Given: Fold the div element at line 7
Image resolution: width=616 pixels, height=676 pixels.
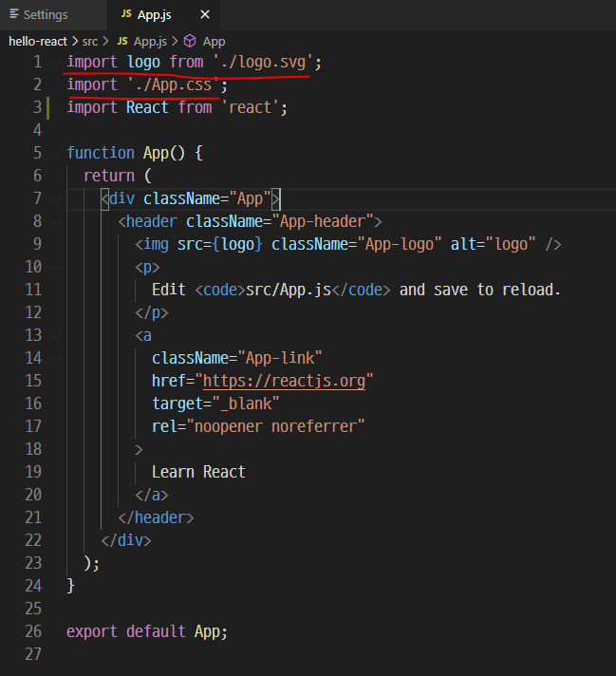Looking at the screenshot, I should pyautogui.click(x=56, y=198).
